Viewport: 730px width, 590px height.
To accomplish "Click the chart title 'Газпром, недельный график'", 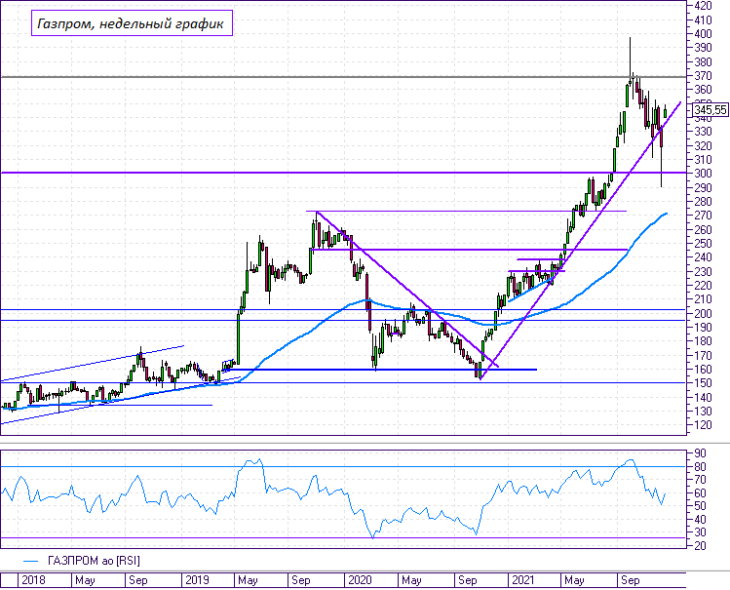I will (x=132, y=23).
